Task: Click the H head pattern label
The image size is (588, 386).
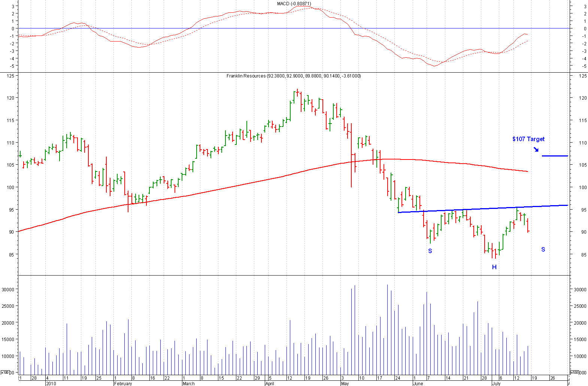Action: click(494, 267)
